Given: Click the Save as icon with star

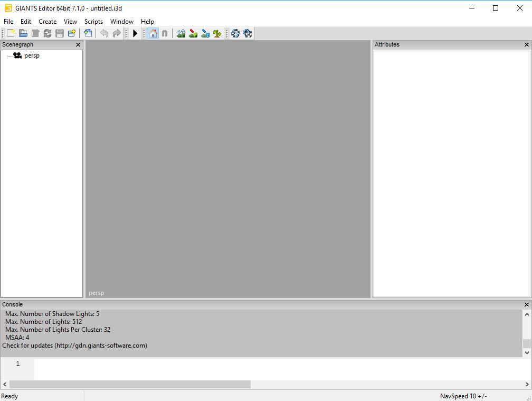Looking at the screenshot, I should click(x=72, y=33).
